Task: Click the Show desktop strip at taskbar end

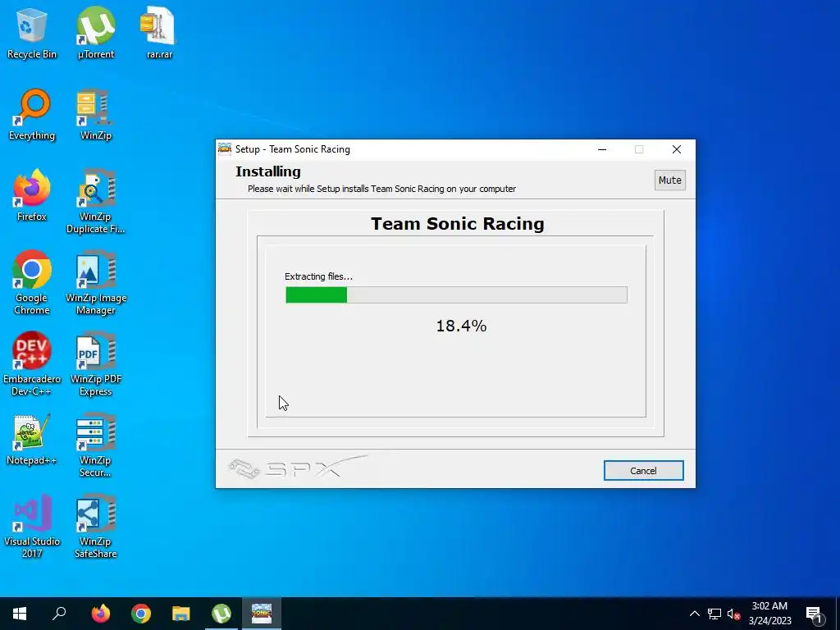Action: coord(838,614)
